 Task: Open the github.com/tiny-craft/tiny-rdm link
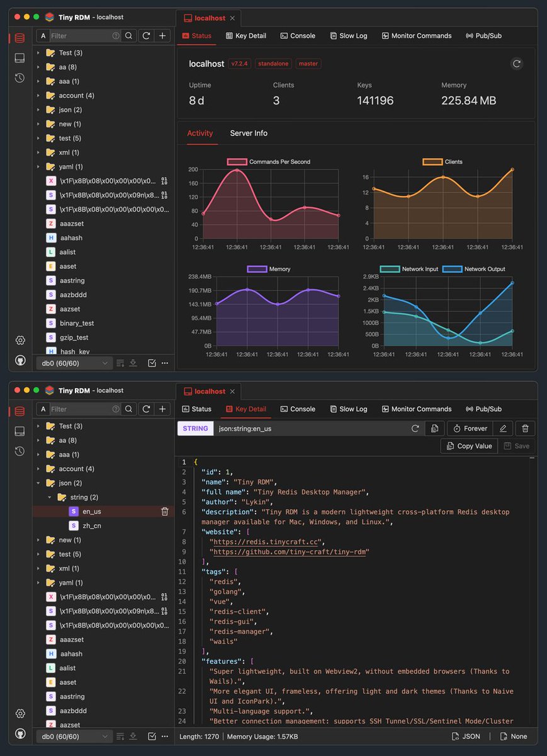point(291,552)
